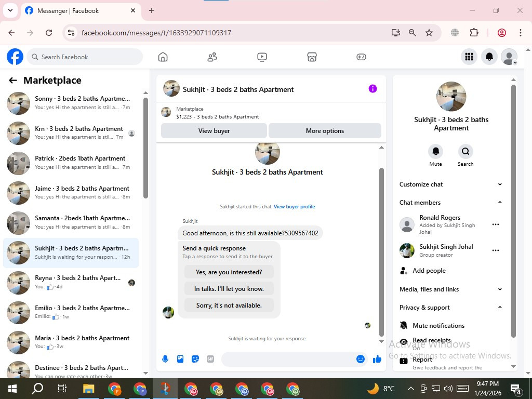532x399 pixels.
Task: Open the Chrome extensions puzzle icon
Action: coord(474,33)
